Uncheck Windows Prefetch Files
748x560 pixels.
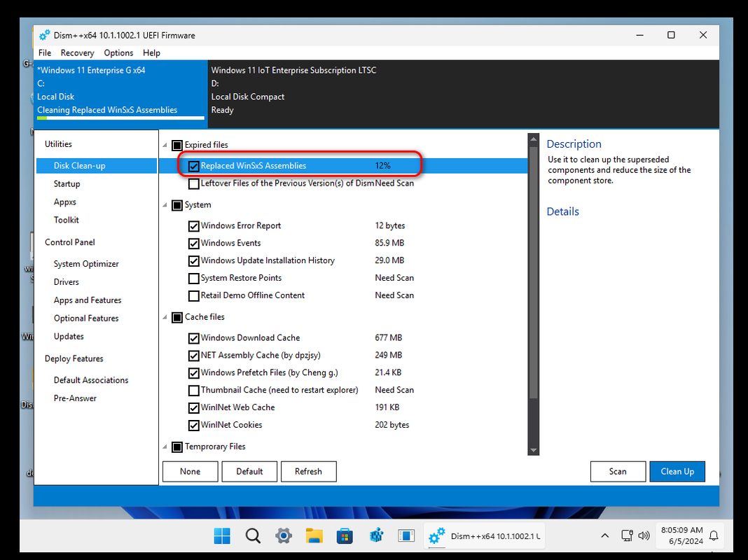click(x=194, y=373)
